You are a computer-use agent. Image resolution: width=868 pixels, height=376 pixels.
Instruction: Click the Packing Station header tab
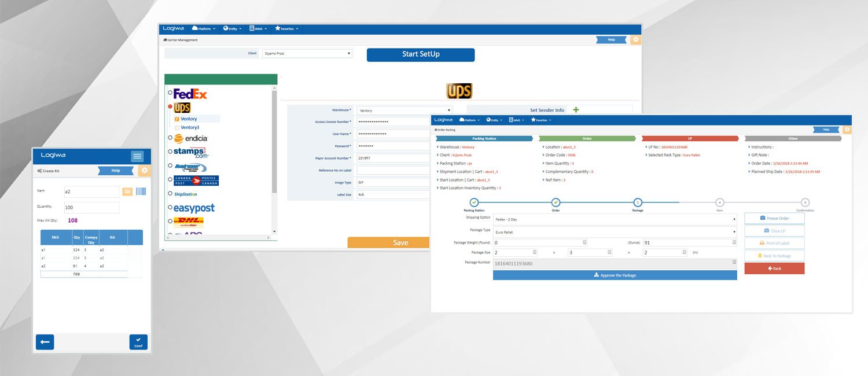(484, 139)
